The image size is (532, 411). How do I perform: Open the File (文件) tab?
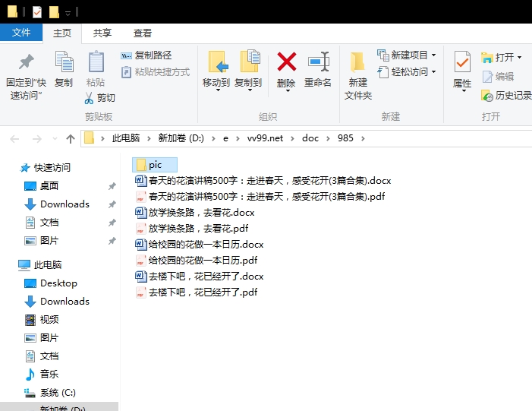pyautogui.click(x=21, y=33)
